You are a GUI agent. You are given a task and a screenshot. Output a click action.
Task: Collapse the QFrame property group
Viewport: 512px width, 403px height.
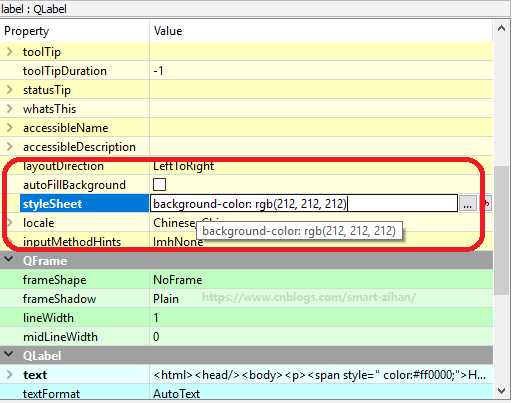9,260
